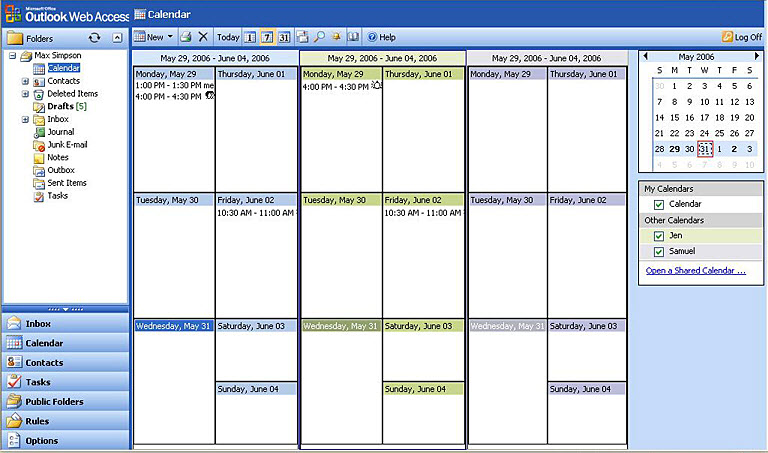
Task: Click the Reminders bell icon
Action: coord(336,37)
